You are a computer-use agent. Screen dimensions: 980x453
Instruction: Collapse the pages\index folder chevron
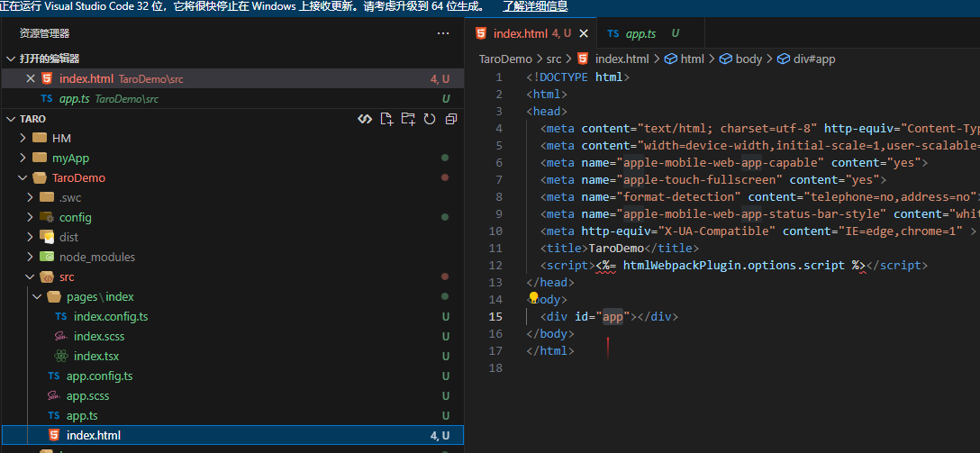click(37, 297)
